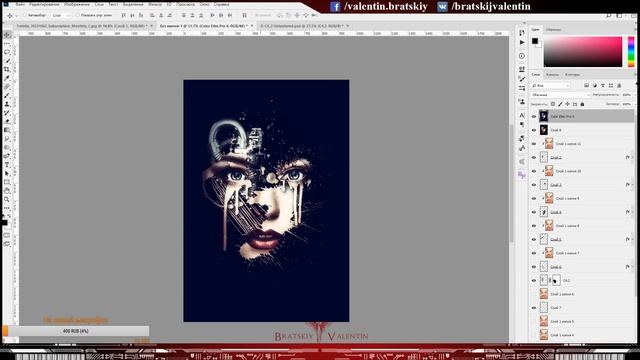Select the Gradient tool
This screenshot has height=360, width=640.
[x=7, y=130]
